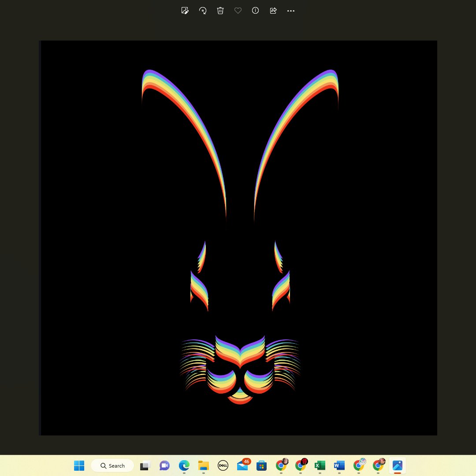The width and height of the screenshot is (476, 476).
Task: Select the Photos app icon in the taskbar
Action: pyautogui.click(x=398, y=465)
